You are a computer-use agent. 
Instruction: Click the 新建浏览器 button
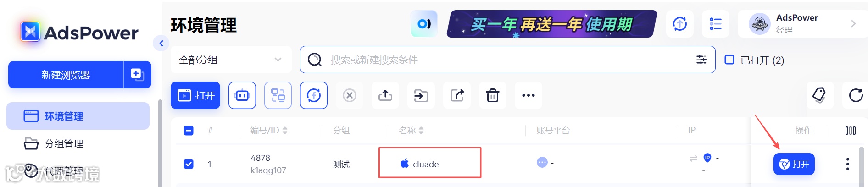(x=66, y=75)
